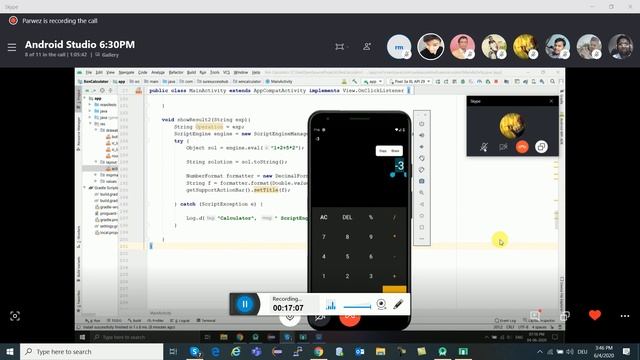Collapse the res folder in project tree
The width and height of the screenshot is (640, 360).
pyautogui.click(x=90, y=124)
